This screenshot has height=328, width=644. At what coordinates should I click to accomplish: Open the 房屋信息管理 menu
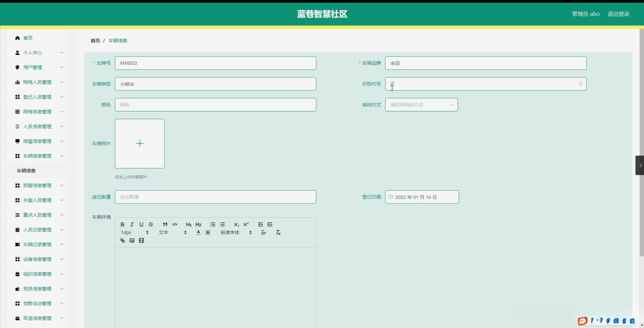pyautogui.click(x=37, y=141)
